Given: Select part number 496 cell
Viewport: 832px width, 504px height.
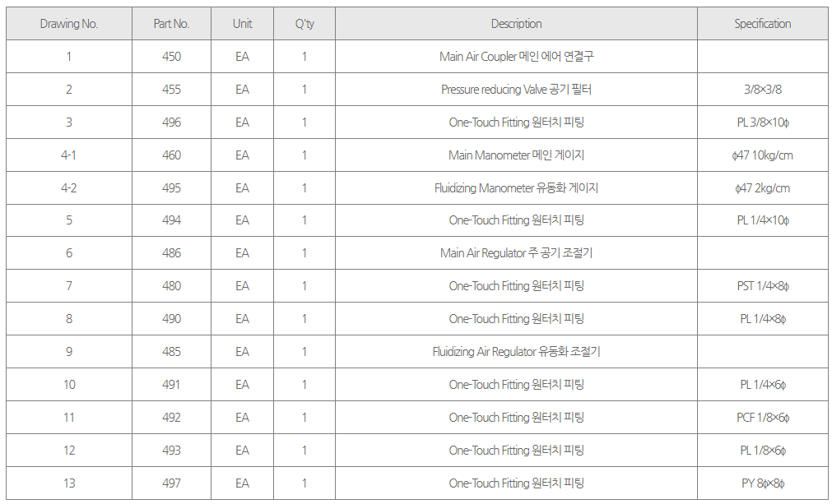Looking at the screenshot, I should tap(171, 123).
